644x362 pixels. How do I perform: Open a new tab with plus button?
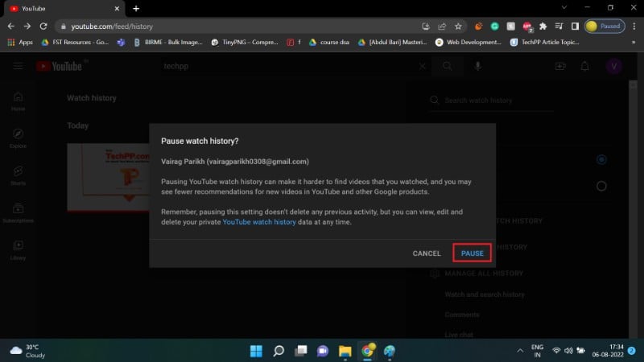136,9
